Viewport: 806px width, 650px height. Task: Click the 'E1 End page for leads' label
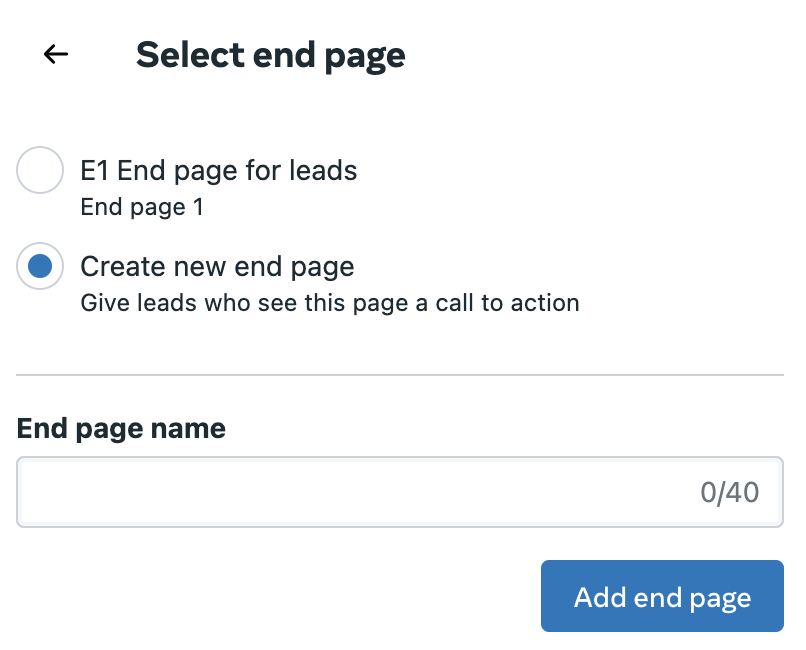point(218,170)
